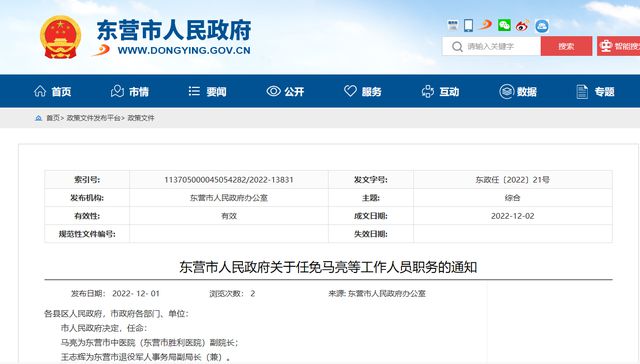This screenshot has width=640, height=364.
Task: Follow the 政策文件发布平台 breadcrumb link
Action: [x=93, y=118]
